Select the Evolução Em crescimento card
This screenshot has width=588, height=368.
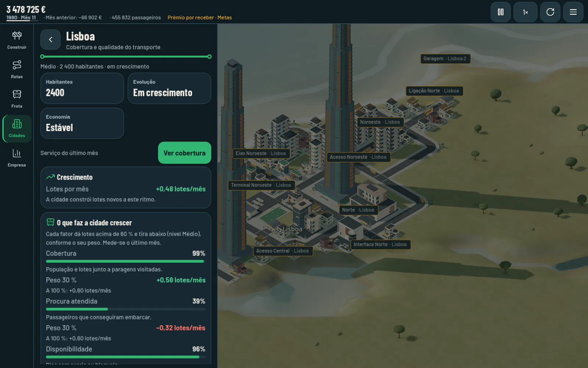click(x=169, y=88)
